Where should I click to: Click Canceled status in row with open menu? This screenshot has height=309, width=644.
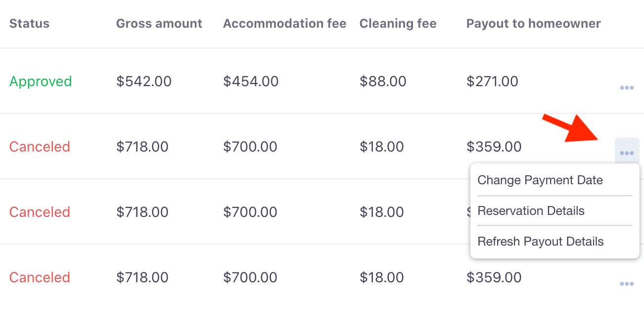click(x=40, y=147)
